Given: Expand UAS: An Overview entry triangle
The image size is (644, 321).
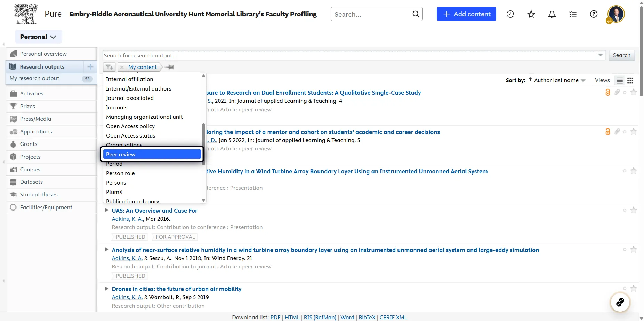Looking at the screenshot, I should coord(107,210).
